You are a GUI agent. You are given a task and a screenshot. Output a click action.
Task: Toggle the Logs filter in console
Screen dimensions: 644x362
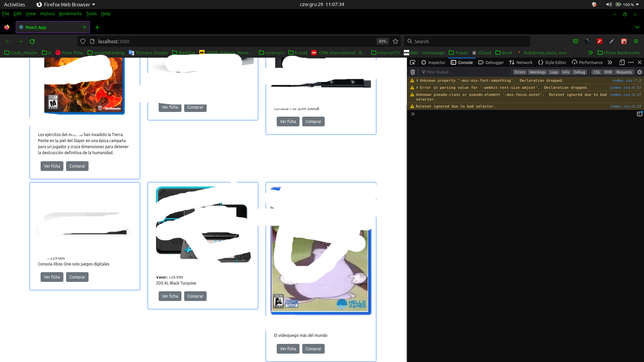555,72
